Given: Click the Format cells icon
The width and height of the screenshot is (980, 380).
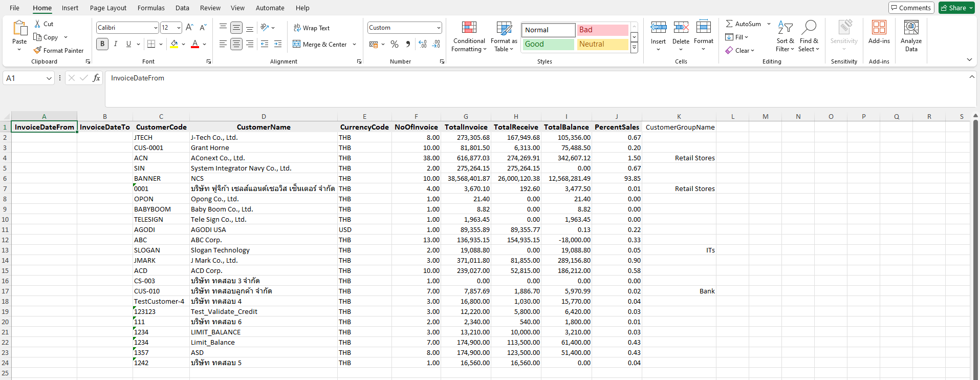Looking at the screenshot, I should (704, 28).
